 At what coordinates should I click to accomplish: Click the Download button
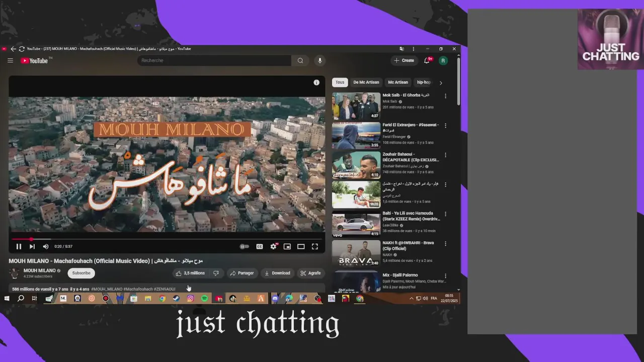tap(277, 273)
